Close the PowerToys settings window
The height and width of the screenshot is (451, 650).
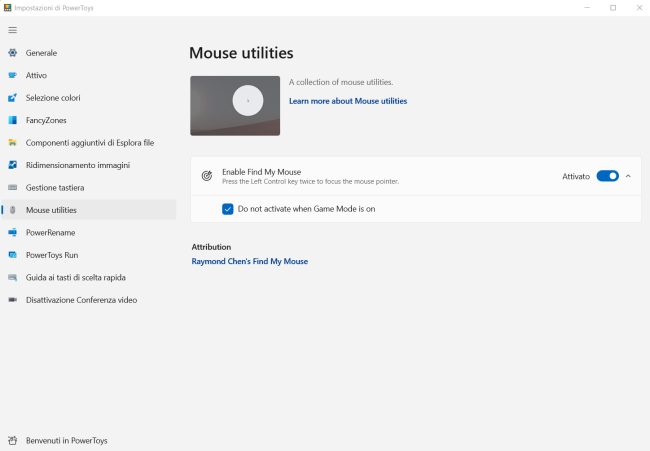click(x=639, y=7)
